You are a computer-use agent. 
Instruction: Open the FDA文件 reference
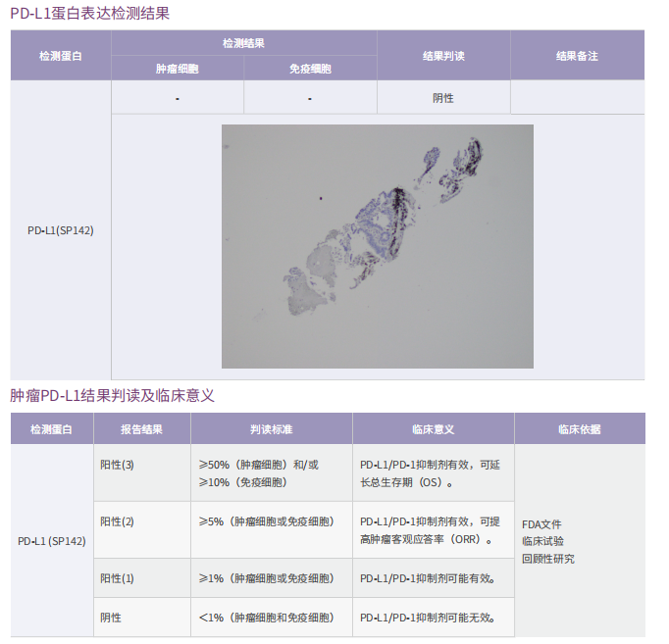tap(541, 524)
